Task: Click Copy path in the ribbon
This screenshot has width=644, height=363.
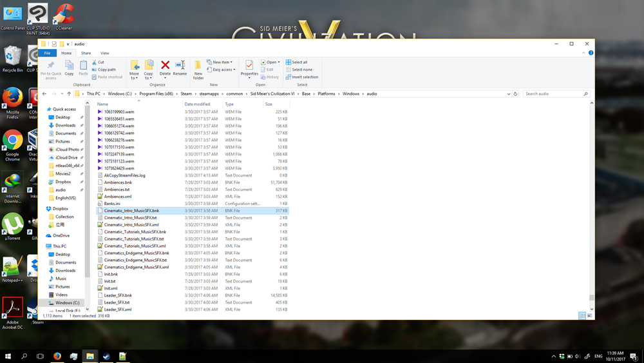Action: [104, 70]
